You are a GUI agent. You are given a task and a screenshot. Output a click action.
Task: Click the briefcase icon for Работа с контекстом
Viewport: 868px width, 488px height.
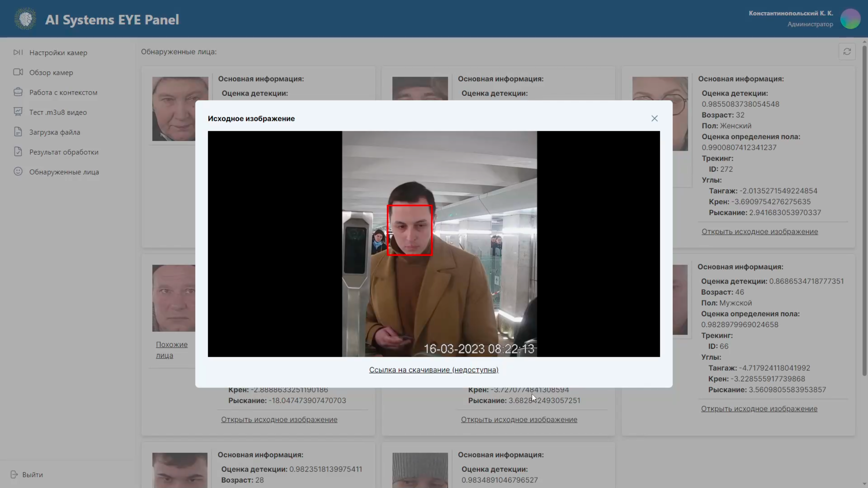tap(18, 92)
